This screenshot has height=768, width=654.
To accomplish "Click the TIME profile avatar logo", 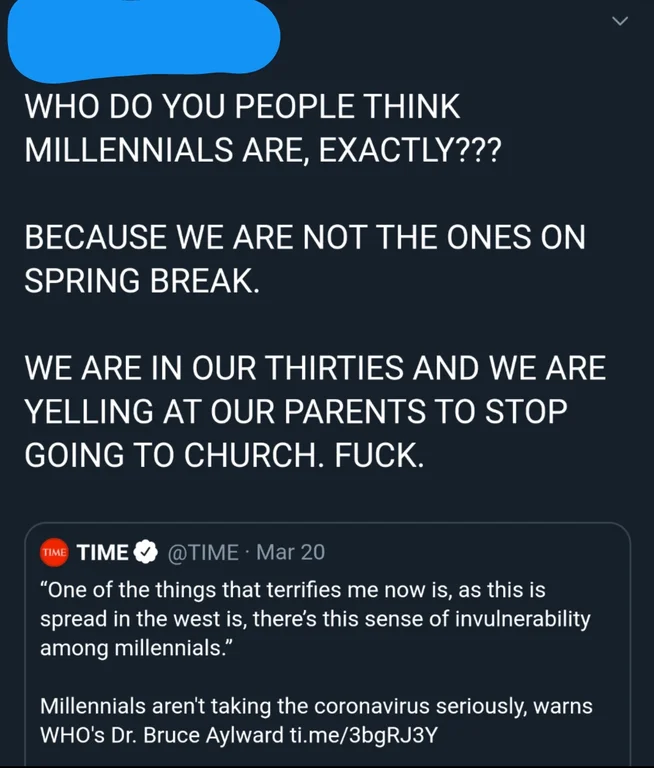I will pos(54,552).
